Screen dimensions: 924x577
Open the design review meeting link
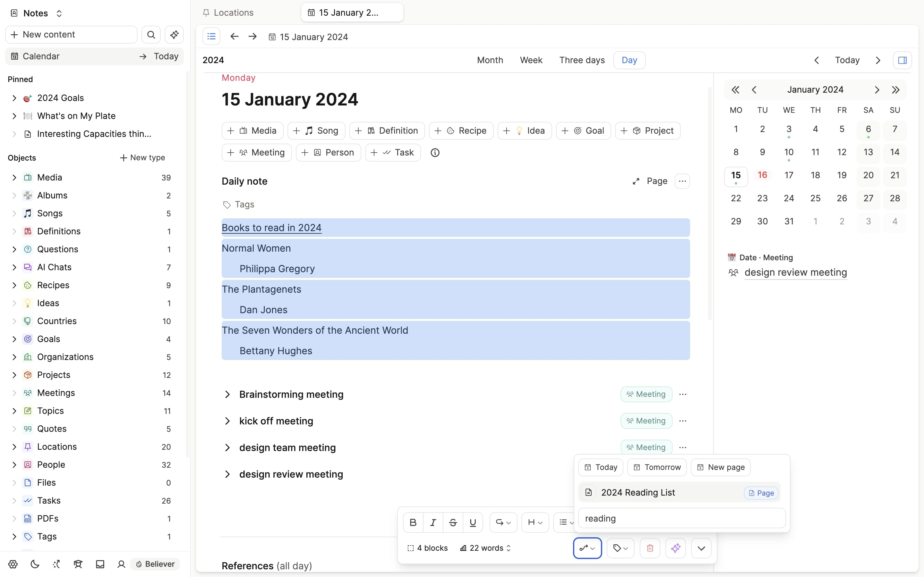(x=795, y=272)
